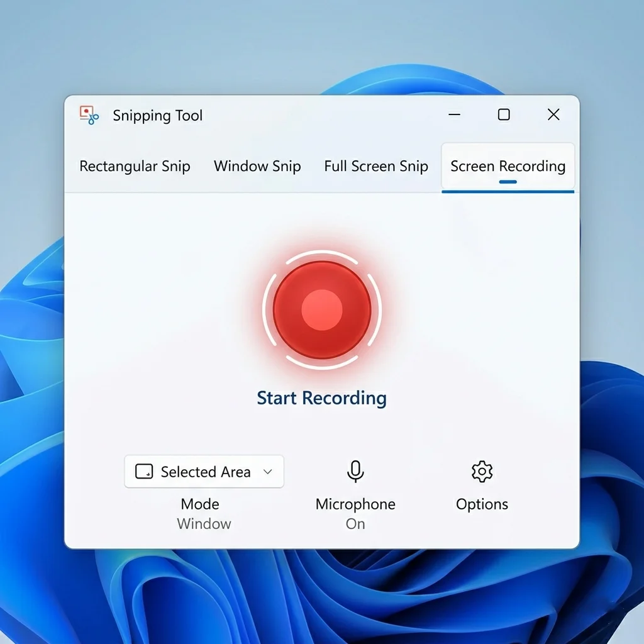Close the Snipping Tool window

[x=553, y=115]
